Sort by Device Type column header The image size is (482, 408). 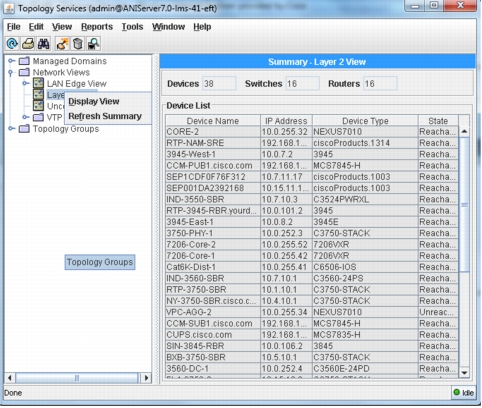click(x=365, y=121)
